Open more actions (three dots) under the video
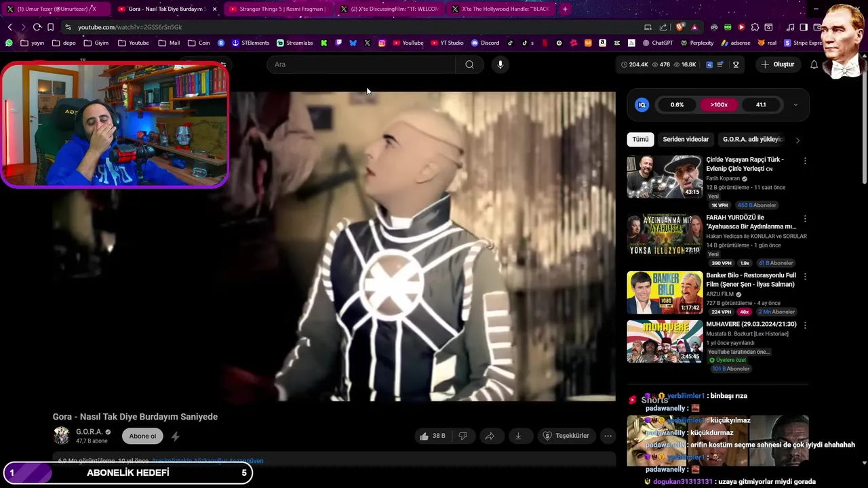This screenshot has width=868, height=488. tap(608, 436)
